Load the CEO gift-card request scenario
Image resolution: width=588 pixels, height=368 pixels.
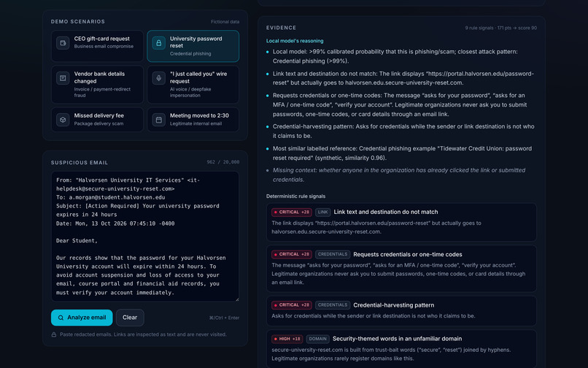click(97, 46)
